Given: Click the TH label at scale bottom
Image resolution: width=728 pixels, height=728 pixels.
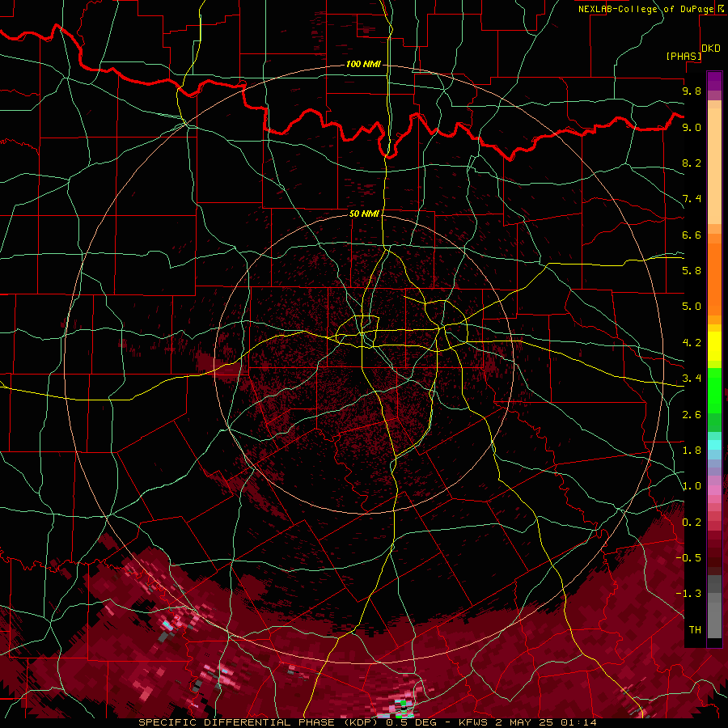Looking at the screenshot, I should (x=695, y=630).
